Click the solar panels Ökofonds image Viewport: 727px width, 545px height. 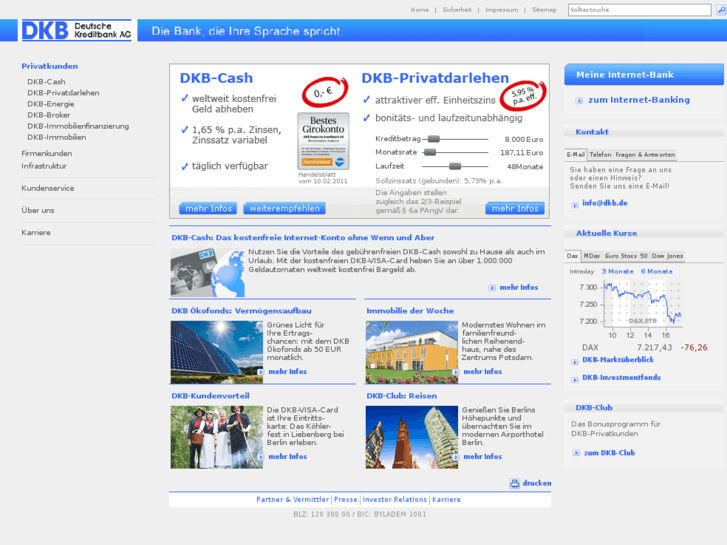pos(217,352)
